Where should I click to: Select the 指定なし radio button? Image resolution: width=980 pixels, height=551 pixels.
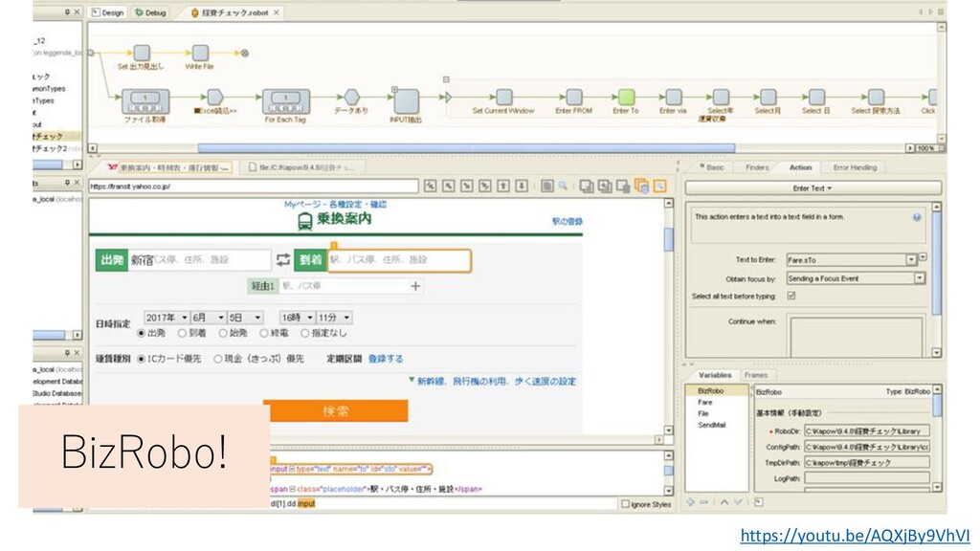[305, 334]
